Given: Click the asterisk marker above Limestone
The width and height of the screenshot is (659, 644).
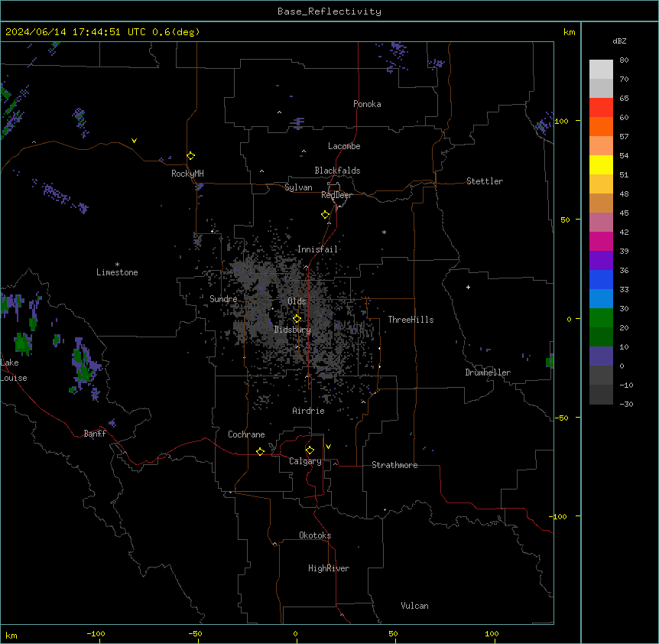Looking at the screenshot, I should pyautogui.click(x=117, y=265).
